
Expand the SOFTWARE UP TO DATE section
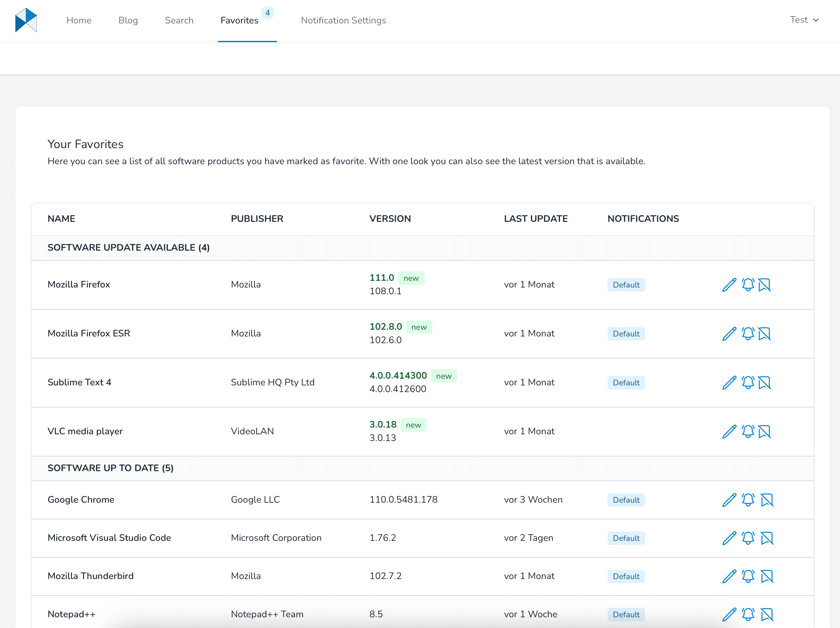click(x=110, y=468)
